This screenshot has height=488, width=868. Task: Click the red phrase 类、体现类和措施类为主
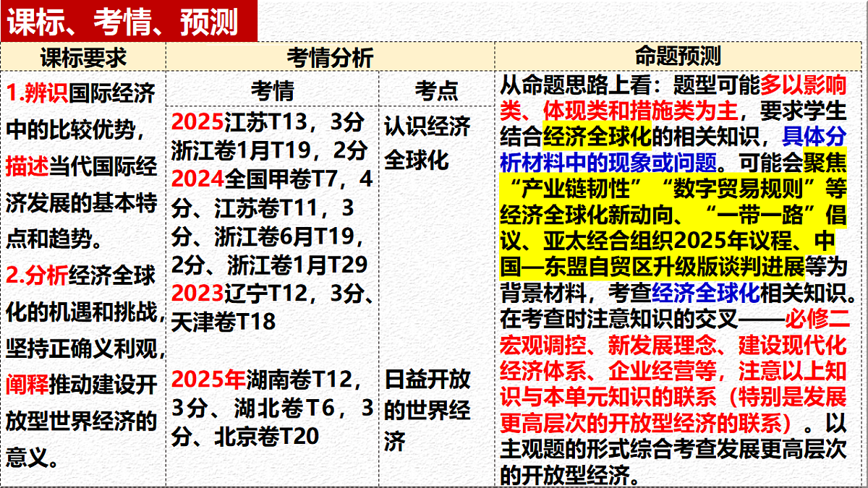coord(619,111)
